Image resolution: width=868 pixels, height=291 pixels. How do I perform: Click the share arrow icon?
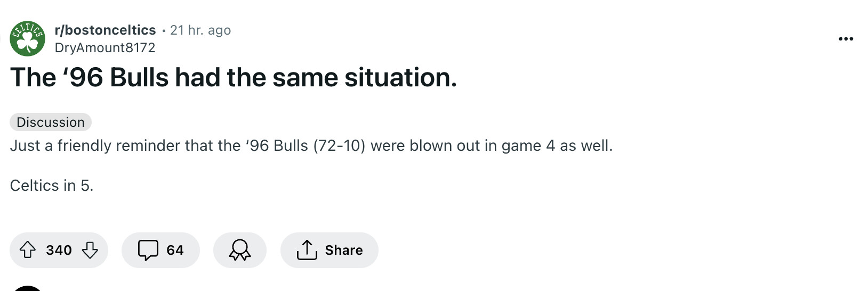click(307, 250)
